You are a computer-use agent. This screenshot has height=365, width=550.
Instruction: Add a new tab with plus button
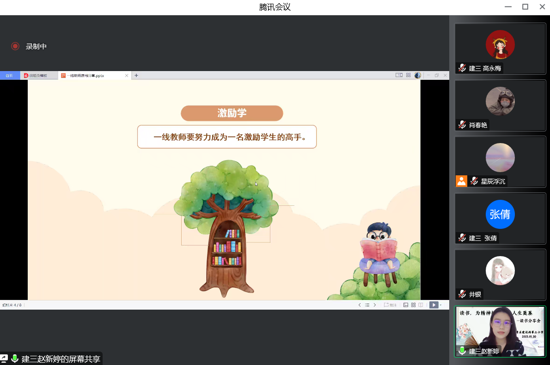[136, 75]
